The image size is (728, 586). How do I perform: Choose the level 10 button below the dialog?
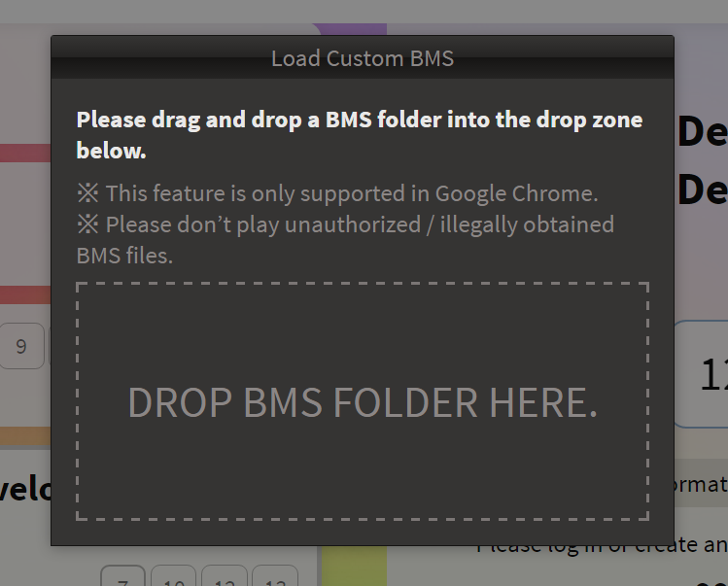[174, 576]
